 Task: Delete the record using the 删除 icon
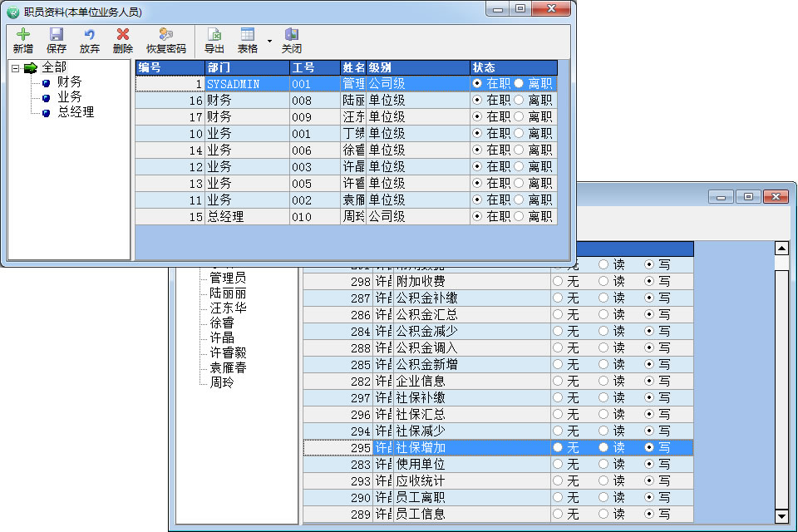tap(123, 40)
